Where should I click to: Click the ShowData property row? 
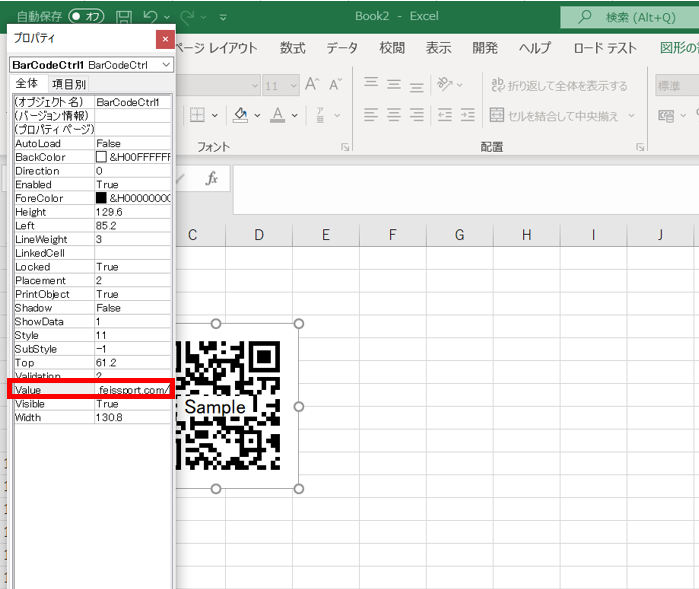click(92, 321)
